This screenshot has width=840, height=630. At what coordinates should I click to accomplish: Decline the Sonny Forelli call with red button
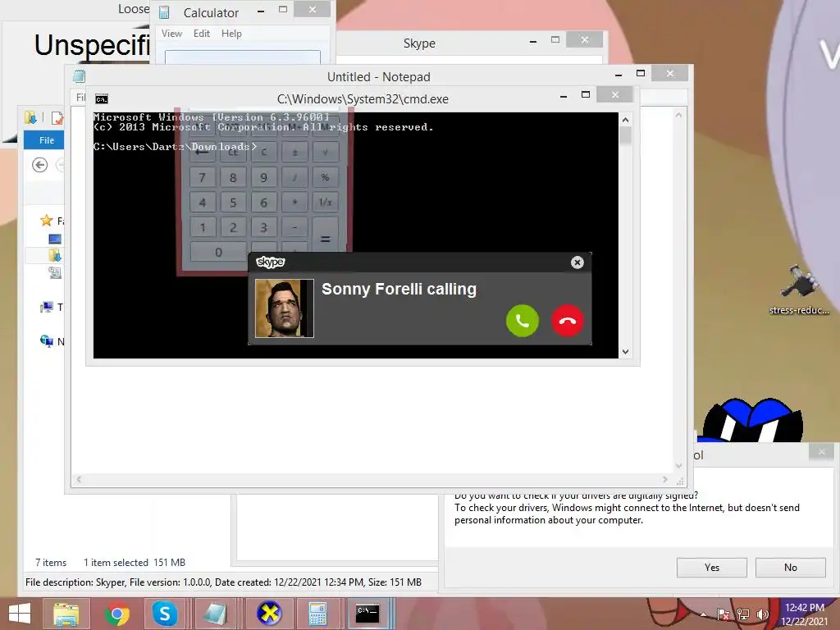(568, 321)
